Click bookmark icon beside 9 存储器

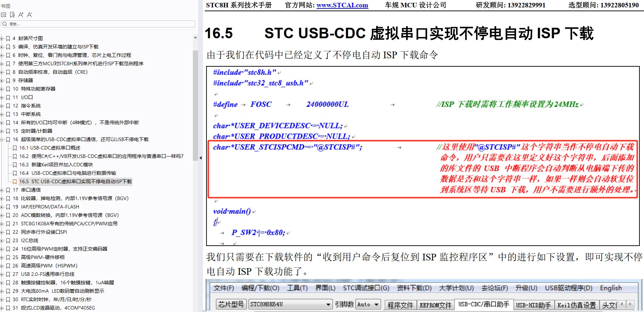click(x=8, y=80)
